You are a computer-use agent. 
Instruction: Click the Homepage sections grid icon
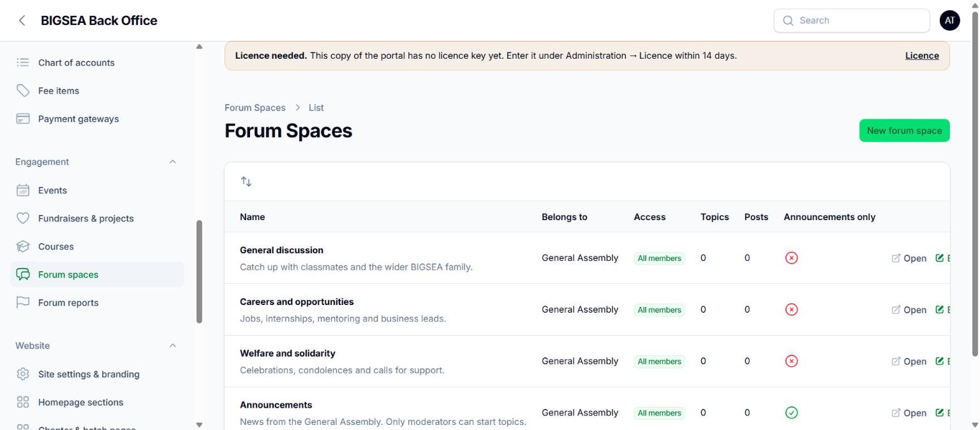pyautogui.click(x=23, y=402)
